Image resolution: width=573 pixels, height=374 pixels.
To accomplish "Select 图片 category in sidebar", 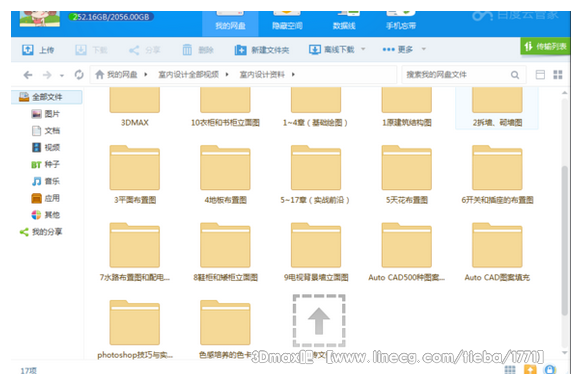I will pos(46,114).
